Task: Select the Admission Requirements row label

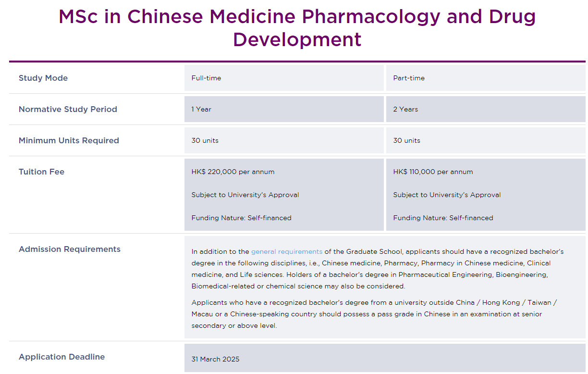Action: [70, 249]
